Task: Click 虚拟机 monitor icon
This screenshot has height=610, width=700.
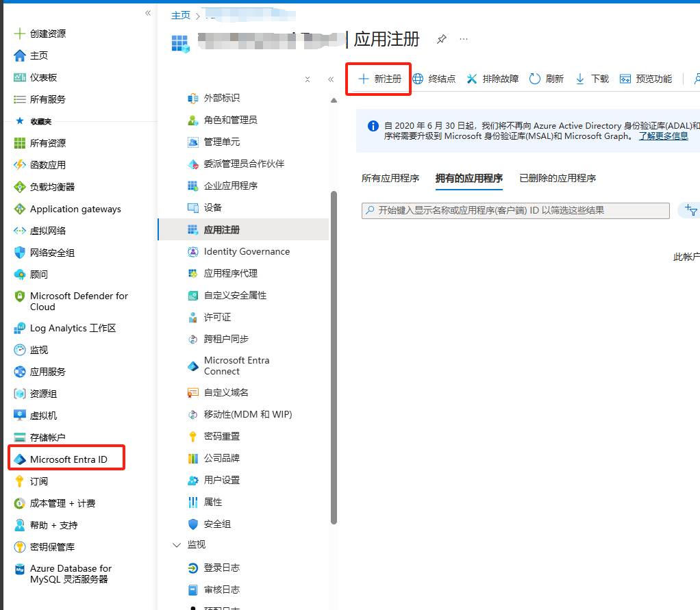Action: click(20, 416)
